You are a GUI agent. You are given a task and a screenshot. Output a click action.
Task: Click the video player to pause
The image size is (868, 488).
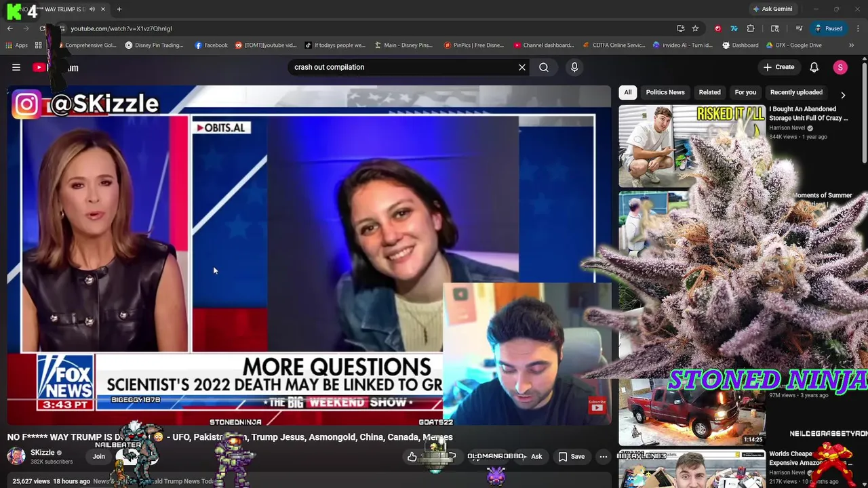coord(309,254)
